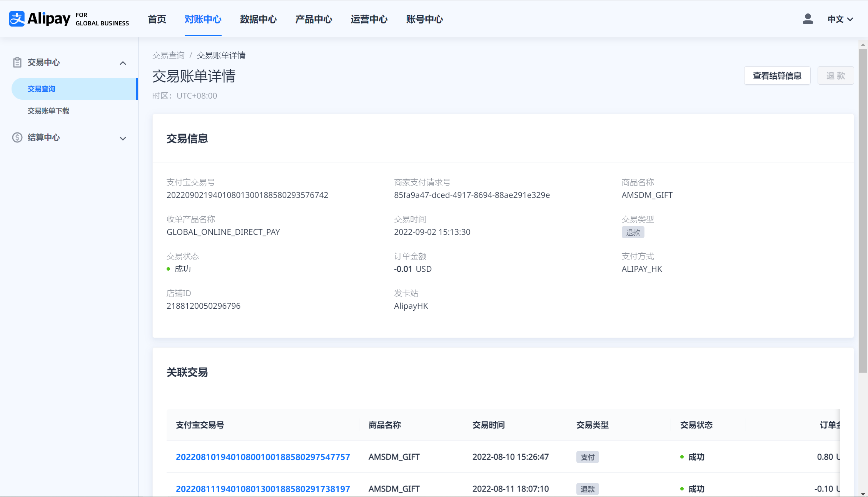868x497 pixels.
Task: Select 交易查询 in the sidebar
Action: click(42, 89)
